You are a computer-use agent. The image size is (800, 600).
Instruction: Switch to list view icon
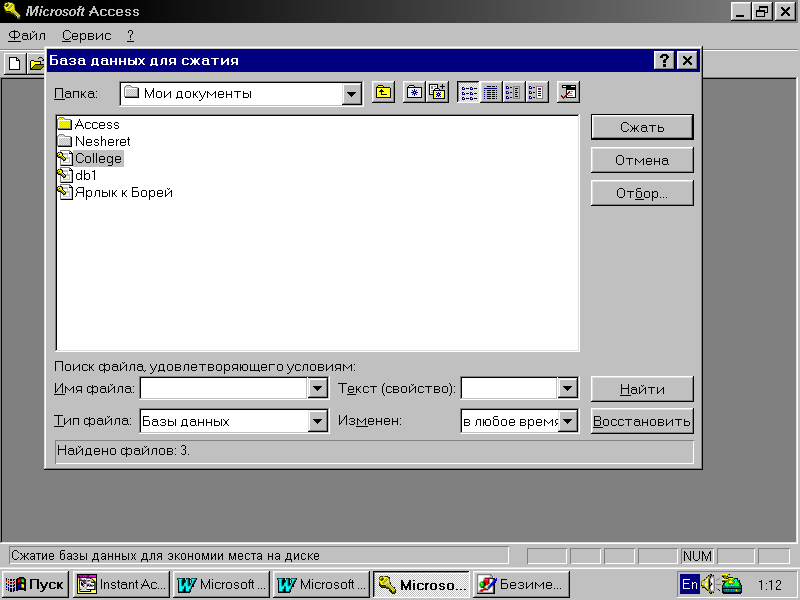[468, 92]
